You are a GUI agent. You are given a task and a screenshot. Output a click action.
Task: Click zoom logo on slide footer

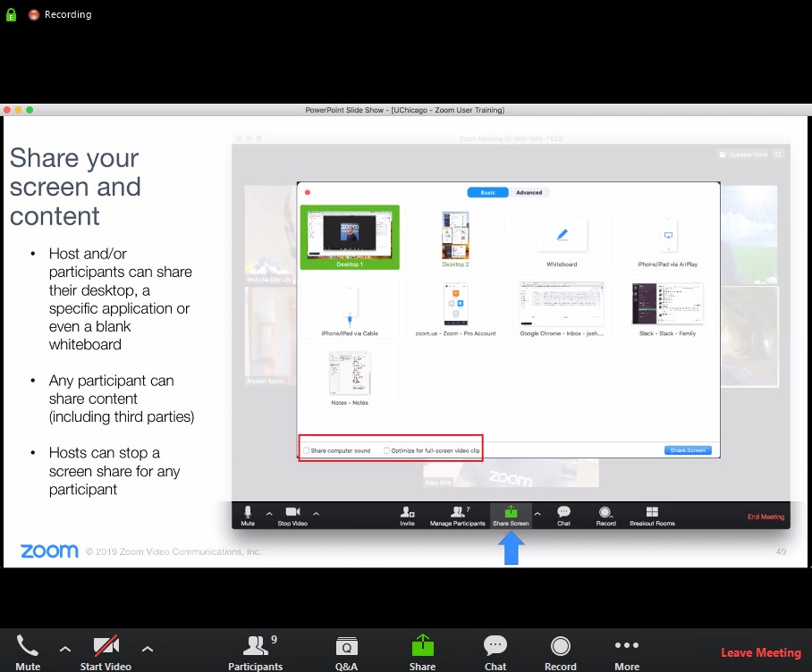pos(49,551)
